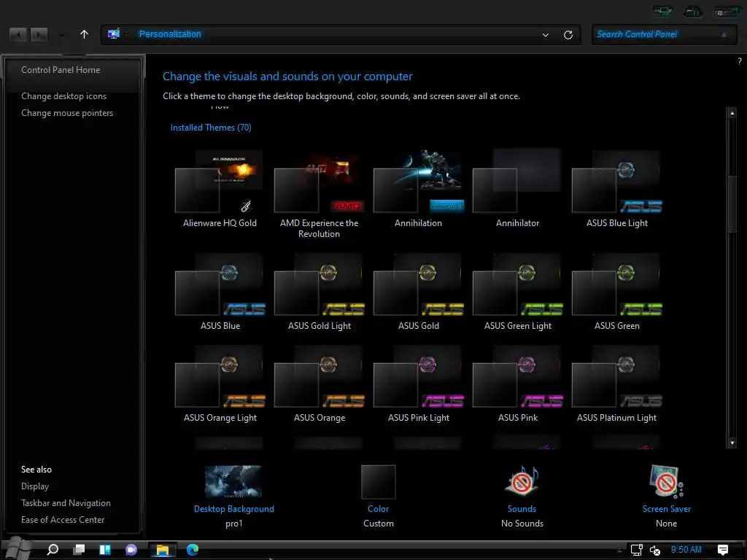Open Ease of Access Center
The image size is (747, 560).
(x=63, y=519)
